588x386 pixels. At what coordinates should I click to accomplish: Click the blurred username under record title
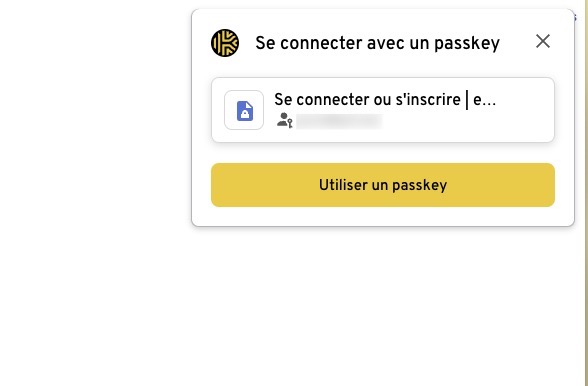(339, 122)
